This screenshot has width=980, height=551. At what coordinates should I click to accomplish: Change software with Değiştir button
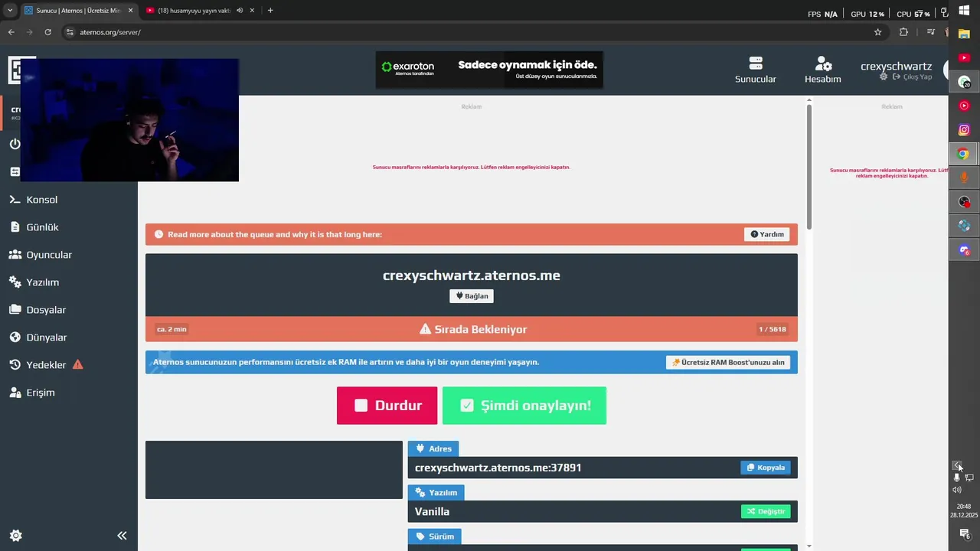point(766,511)
